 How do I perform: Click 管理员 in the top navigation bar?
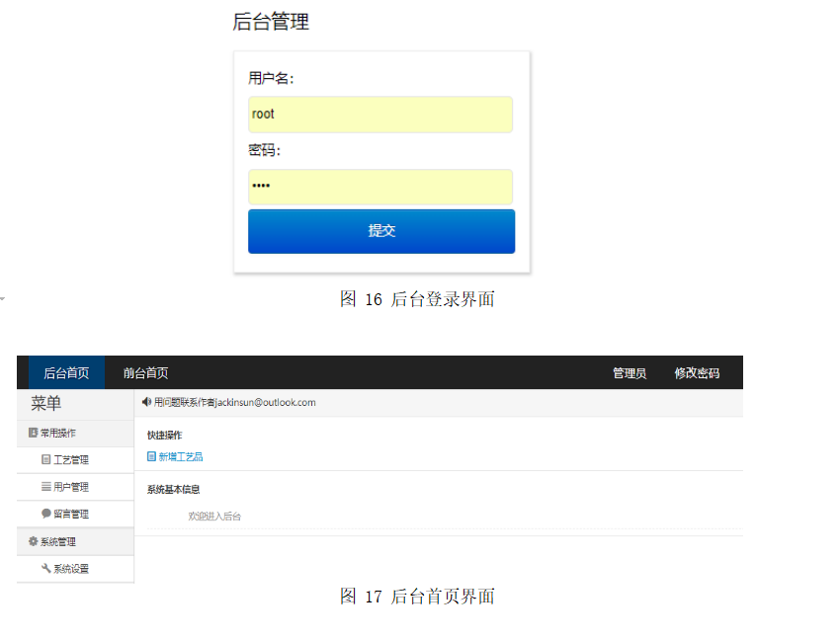coord(629,372)
